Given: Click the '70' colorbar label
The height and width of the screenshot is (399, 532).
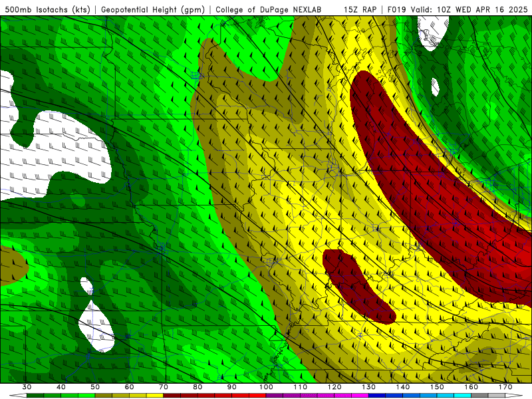Looking at the screenshot, I should [164, 387].
